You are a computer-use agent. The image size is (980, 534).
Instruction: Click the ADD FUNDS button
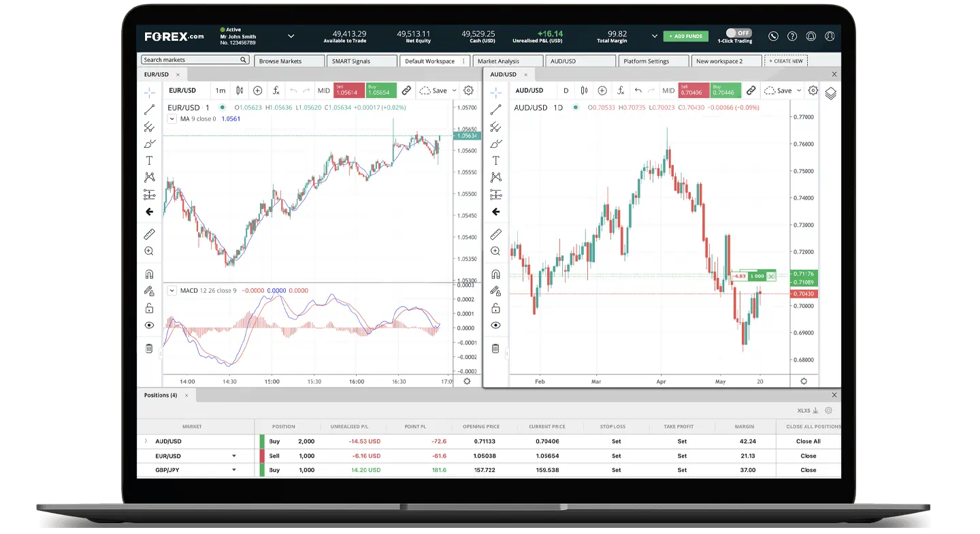685,36
